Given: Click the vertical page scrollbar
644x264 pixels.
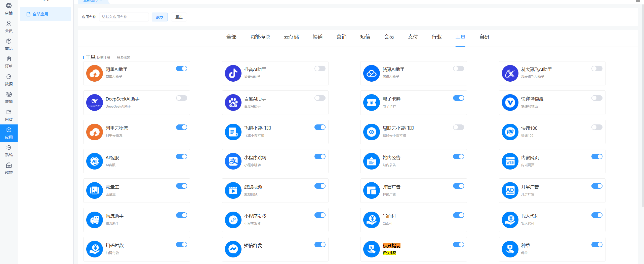Looking at the screenshot, I should click(643, 106).
